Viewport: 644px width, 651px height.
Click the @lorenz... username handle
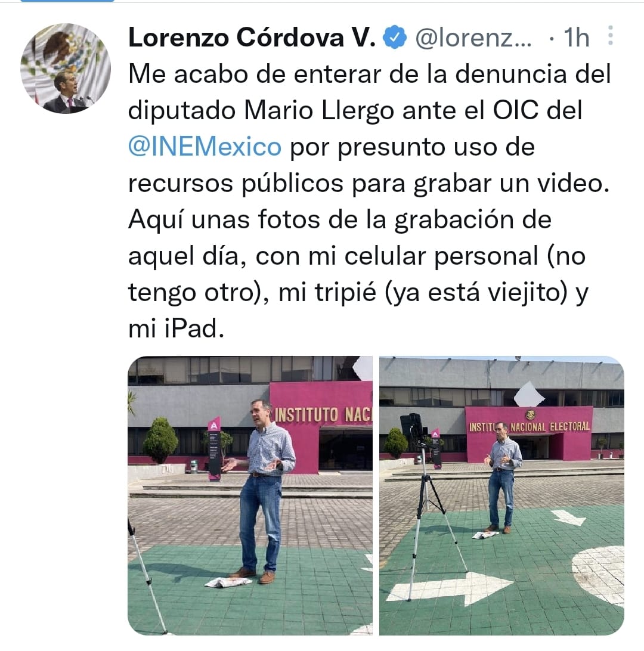[473, 38]
